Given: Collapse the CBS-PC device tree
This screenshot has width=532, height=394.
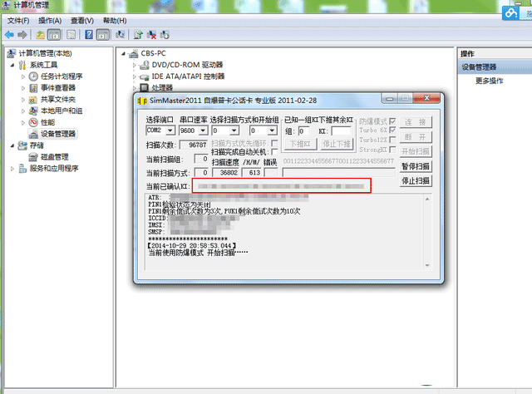Looking at the screenshot, I should 124,53.
